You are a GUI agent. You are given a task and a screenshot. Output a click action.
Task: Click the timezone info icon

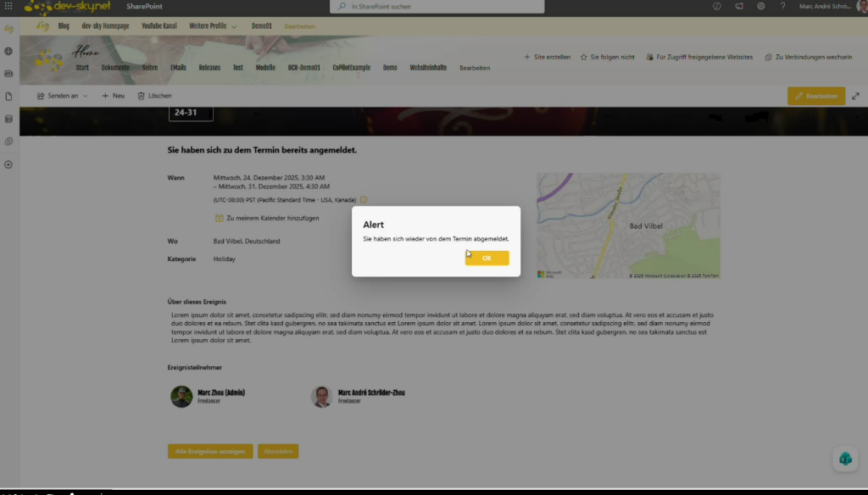point(364,200)
